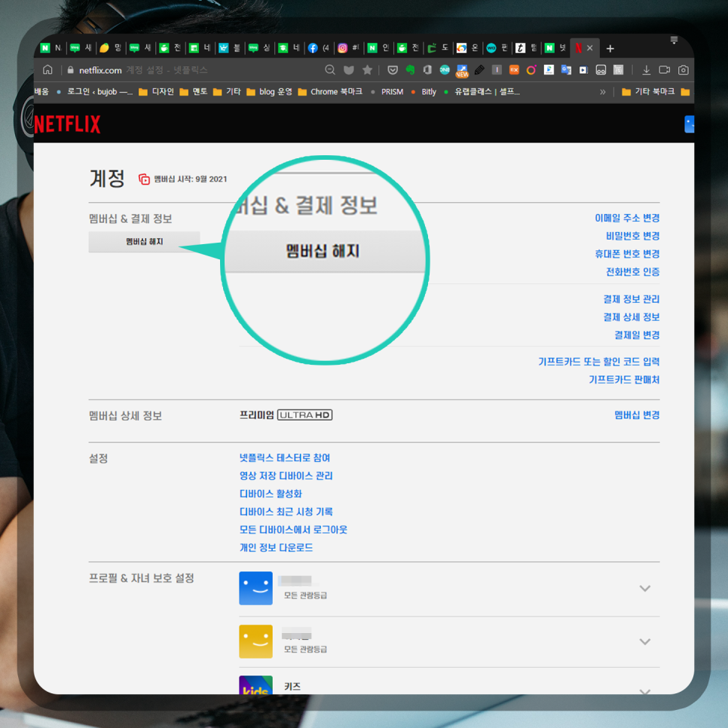Open 결제 정보 관리 link
728x728 pixels.
631,299
